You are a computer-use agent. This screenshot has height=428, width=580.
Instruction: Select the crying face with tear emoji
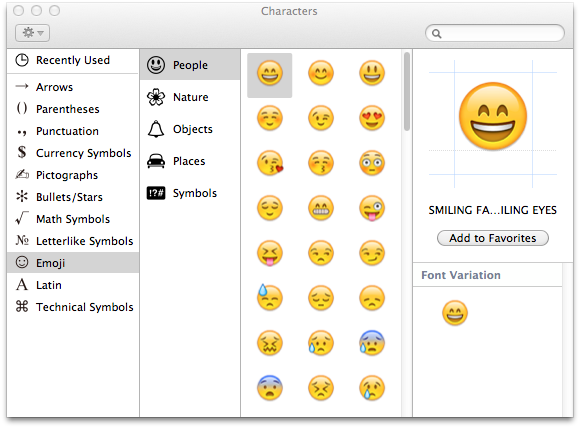(372, 388)
